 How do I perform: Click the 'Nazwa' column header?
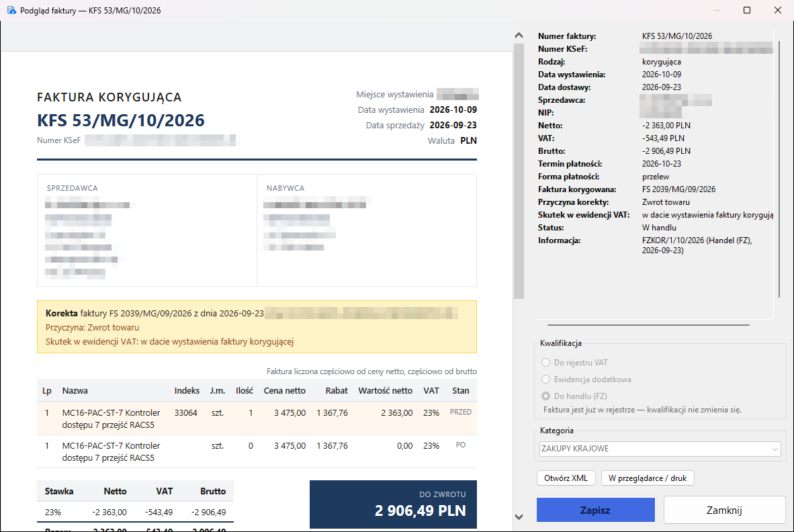point(75,391)
